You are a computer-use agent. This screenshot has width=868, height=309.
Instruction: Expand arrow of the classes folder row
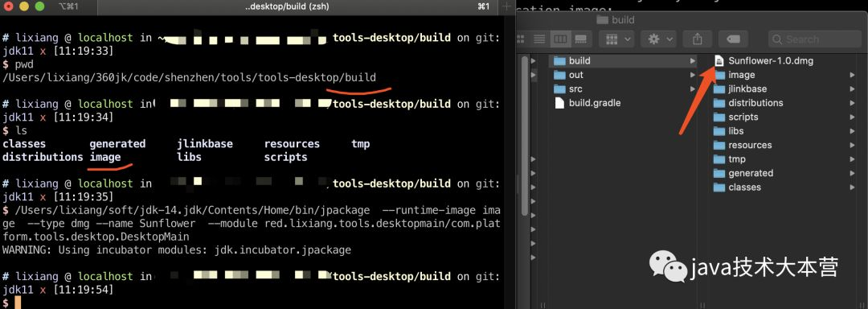pos(853,187)
